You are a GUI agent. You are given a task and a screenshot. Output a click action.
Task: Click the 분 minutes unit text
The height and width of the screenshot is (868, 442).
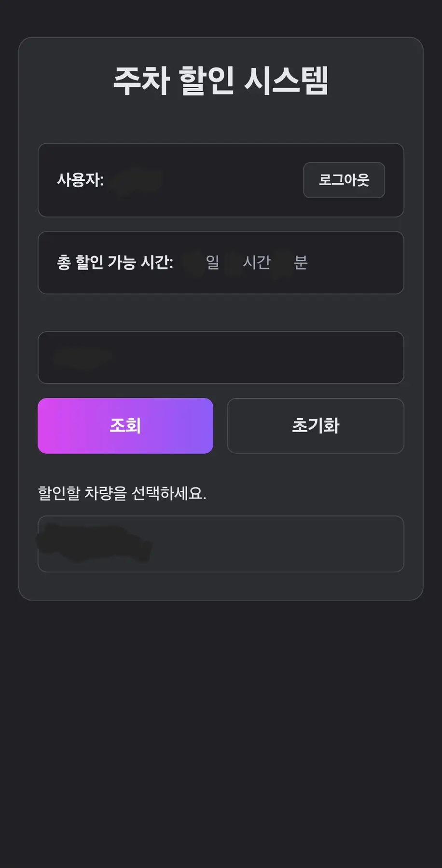pos(301,262)
